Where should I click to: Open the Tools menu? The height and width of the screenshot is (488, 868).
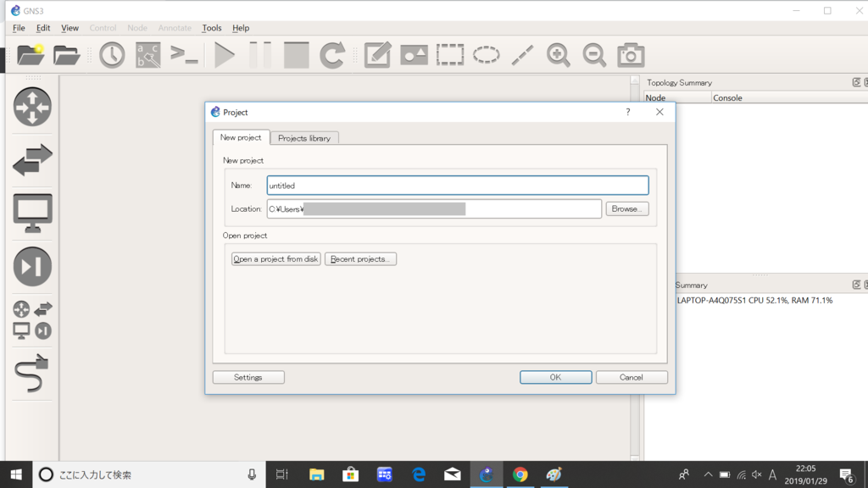point(211,28)
